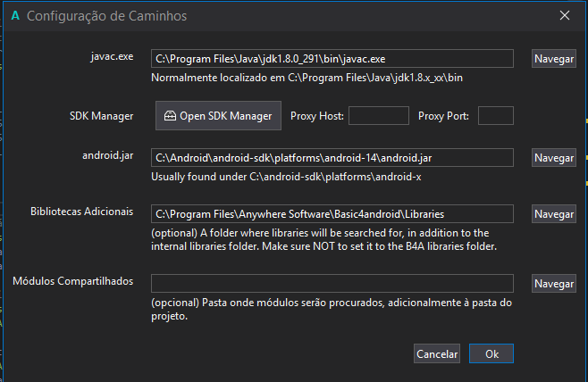Close the Configuração de Caminhos dialog
Viewport: 588px width, 382px height.
pyautogui.click(x=564, y=16)
